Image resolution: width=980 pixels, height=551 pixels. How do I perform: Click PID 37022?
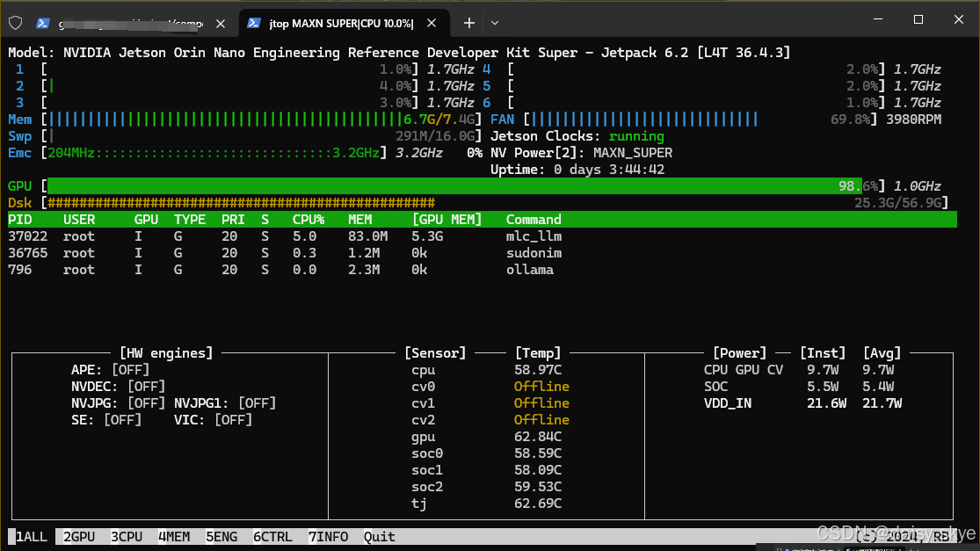[x=27, y=236]
